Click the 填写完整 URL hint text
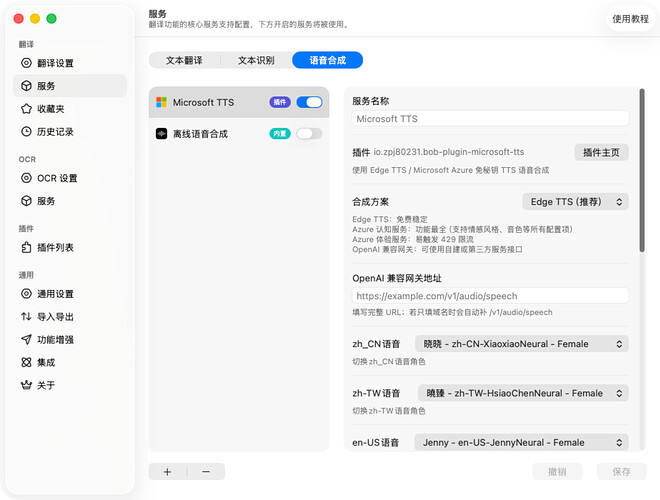 pyautogui.click(x=452, y=312)
